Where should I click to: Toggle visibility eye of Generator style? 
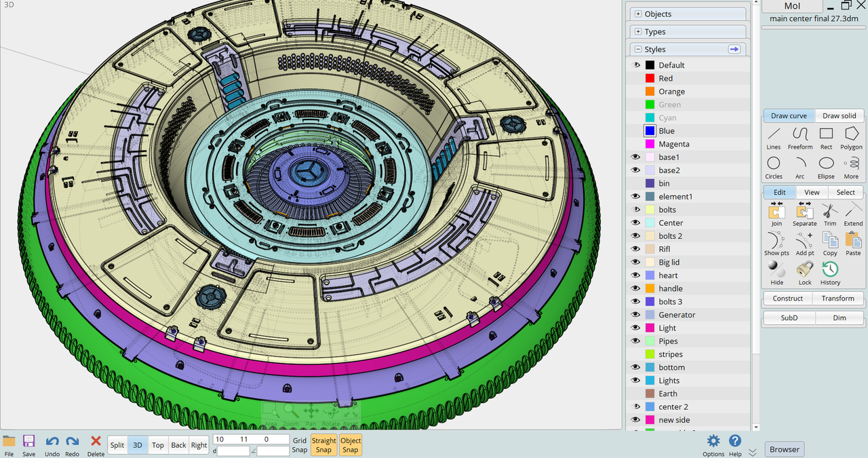tap(636, 315)
